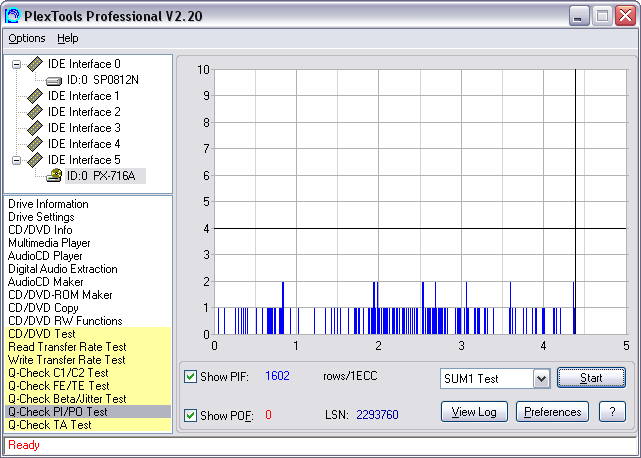Open the Help menu

[x=67, y=38]
